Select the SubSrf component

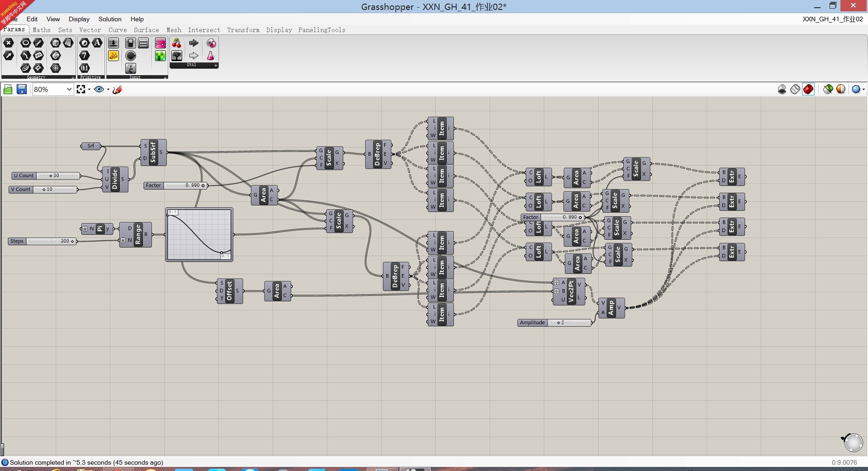153,152
